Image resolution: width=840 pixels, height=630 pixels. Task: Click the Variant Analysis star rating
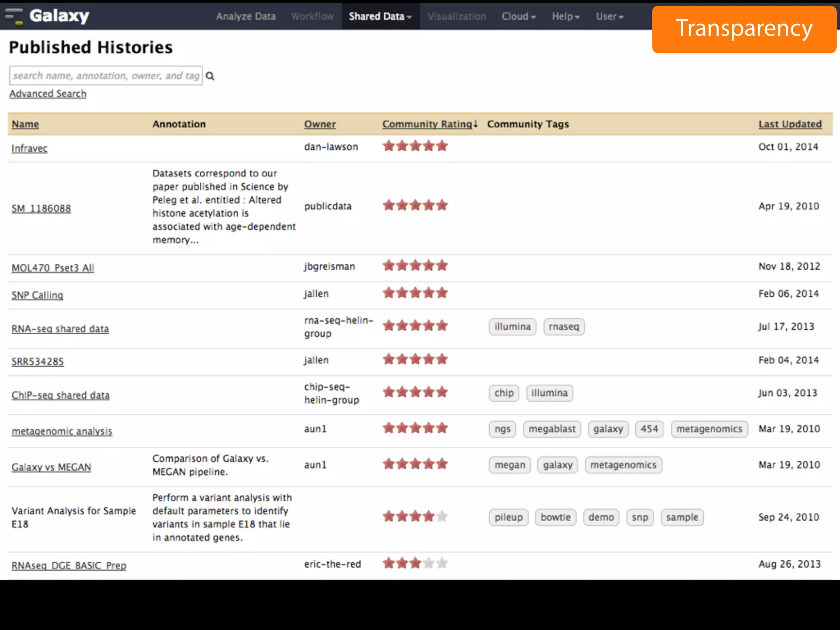tap(415, 516)
